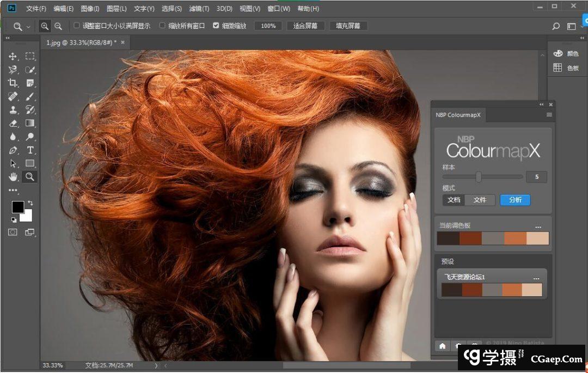This screenshot has height=373, width=588.
Task: Open the 滤镜(T) menu
Action: click(x=199, y=9)
